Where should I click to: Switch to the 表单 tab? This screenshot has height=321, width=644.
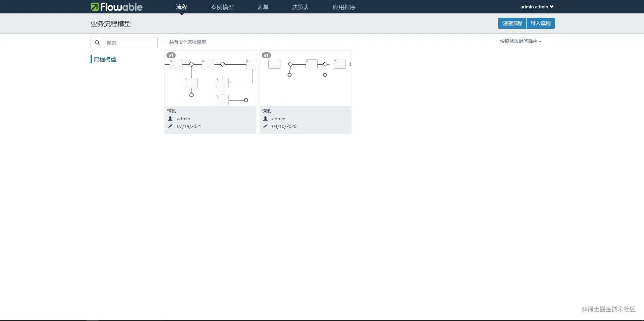point(263,7)
